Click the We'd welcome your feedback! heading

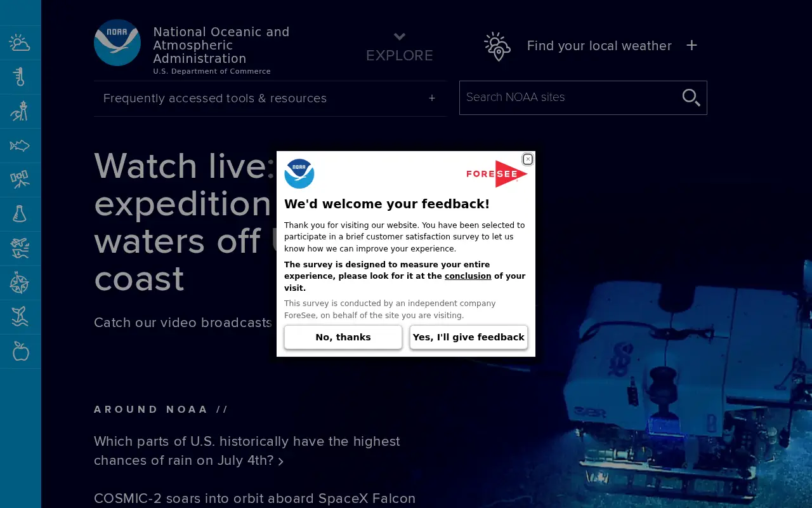387,204
